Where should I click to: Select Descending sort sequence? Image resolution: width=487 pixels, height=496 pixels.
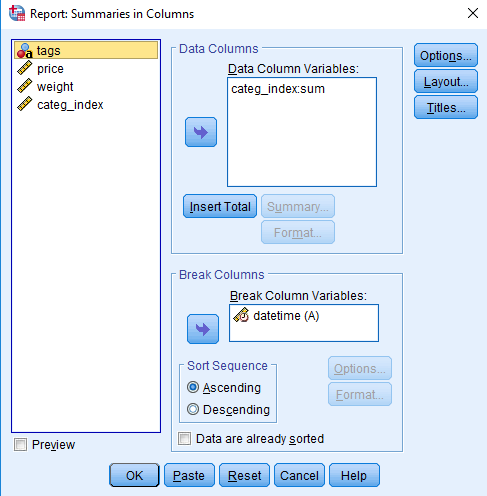(193, 409)
